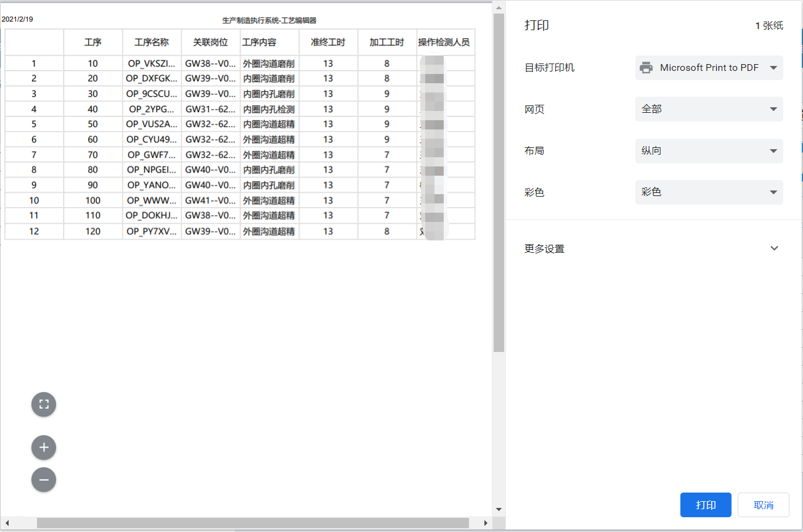The width and height of the screenshot is (803, 532).
Task: Click the scroll-right arrow of preview
Action: point(486,523)
